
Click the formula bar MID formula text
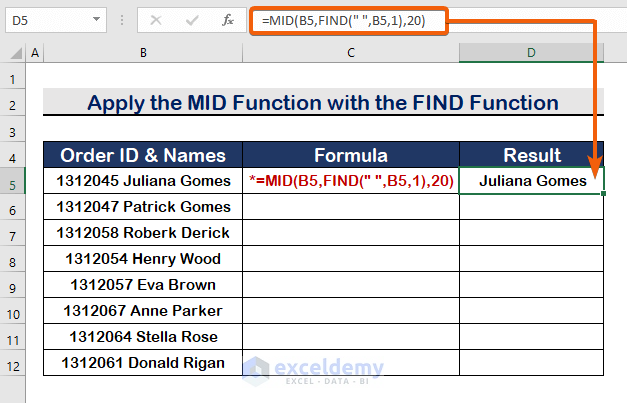[343, 20]
